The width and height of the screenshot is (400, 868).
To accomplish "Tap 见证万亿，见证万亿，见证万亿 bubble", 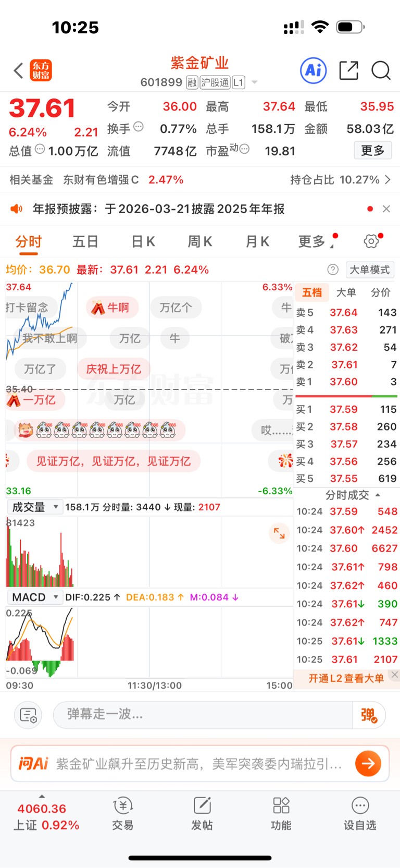I will tap(113, 461).
